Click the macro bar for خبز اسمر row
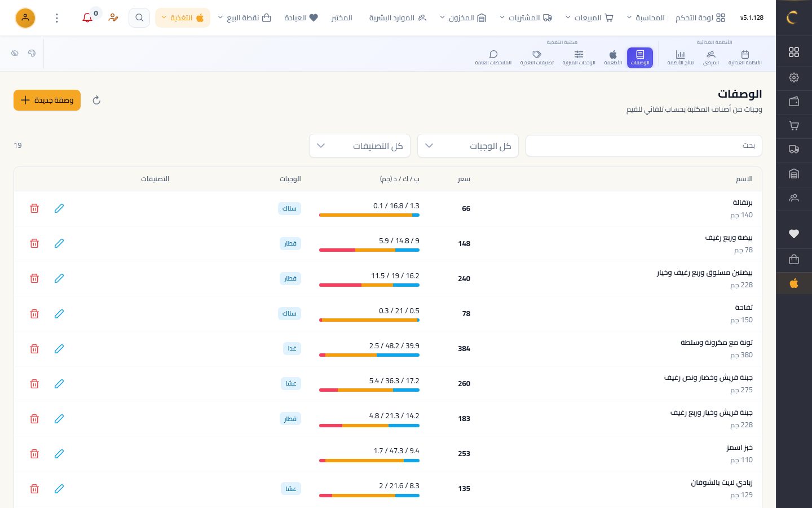 point(369,460)
